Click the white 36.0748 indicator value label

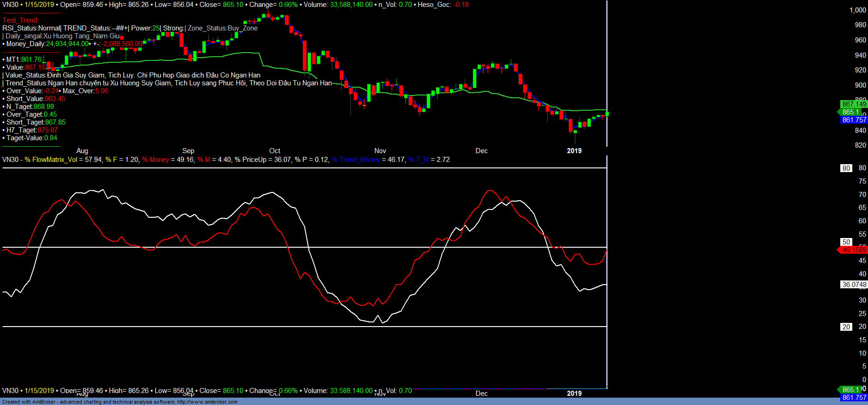854,285
